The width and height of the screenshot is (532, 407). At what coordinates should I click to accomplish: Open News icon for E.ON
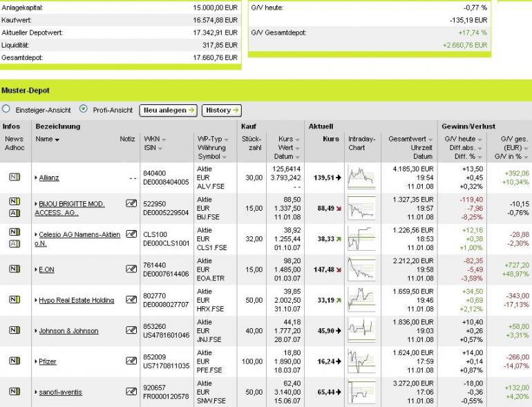pyautogui.click(x=15, y=269)
